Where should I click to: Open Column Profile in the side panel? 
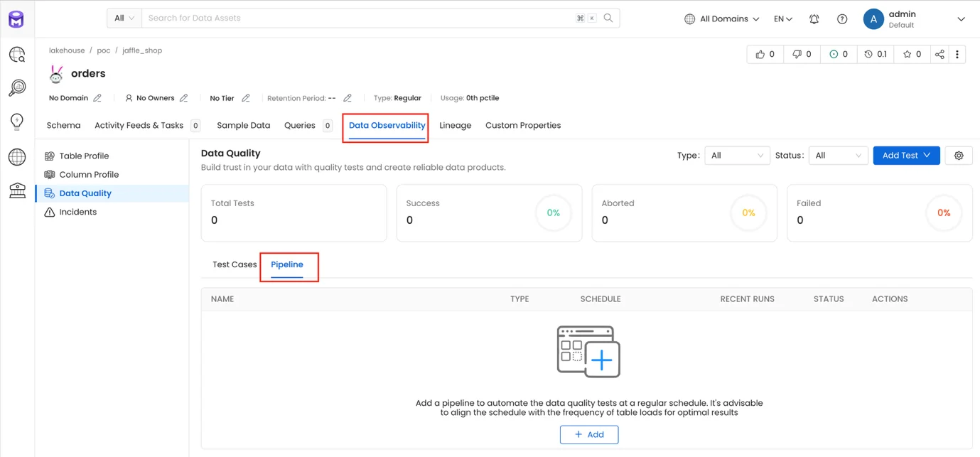(89, 175)
